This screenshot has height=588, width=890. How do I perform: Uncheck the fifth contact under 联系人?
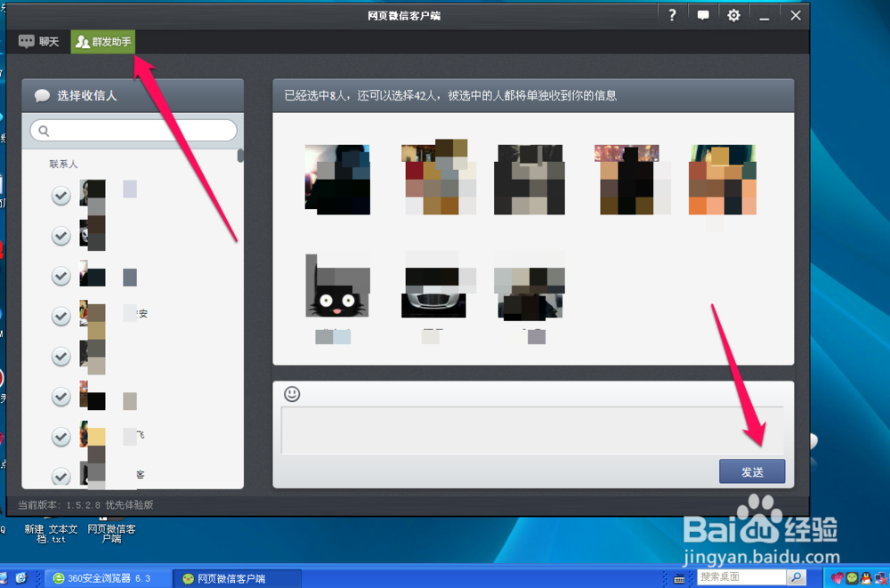[61, 357]
